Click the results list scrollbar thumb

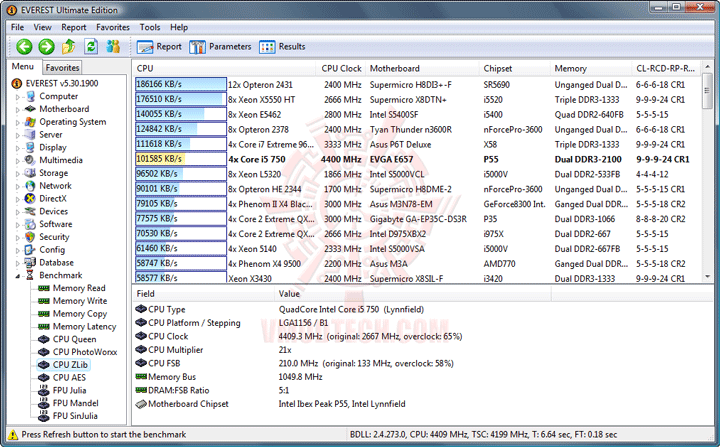click(x=708, y=91)
